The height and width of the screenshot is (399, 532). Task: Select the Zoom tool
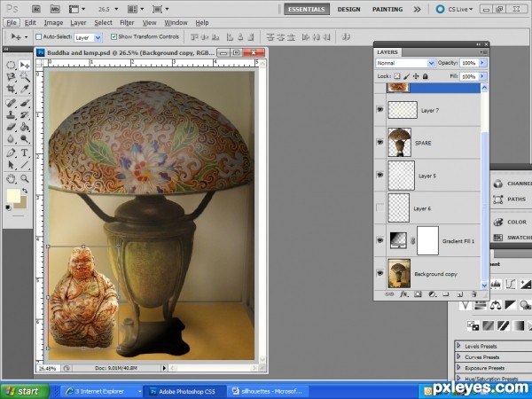pyautogui.click(x=25, y=179)
